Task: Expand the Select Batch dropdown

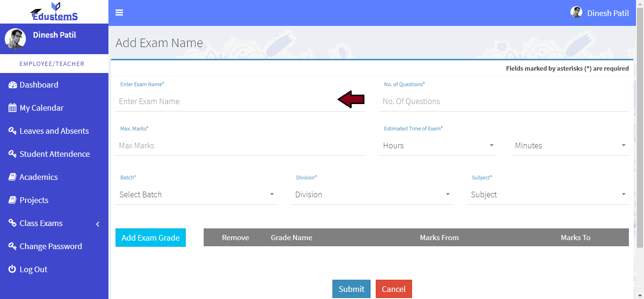Action: 196,194
